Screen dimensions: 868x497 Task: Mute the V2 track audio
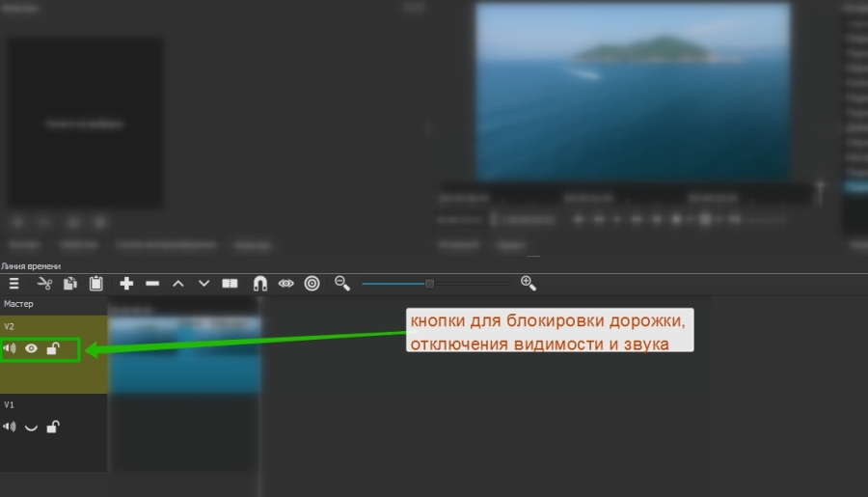coord(10,348)
